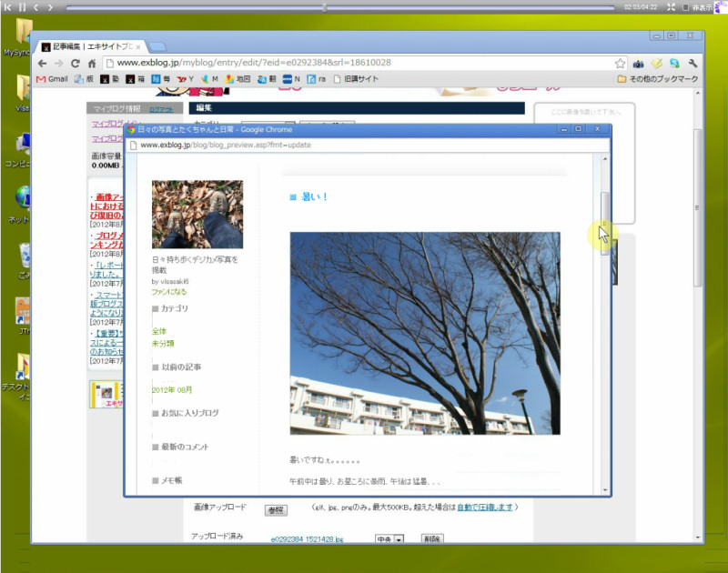Reload the page with the refresh icon

tap(76, 63)
